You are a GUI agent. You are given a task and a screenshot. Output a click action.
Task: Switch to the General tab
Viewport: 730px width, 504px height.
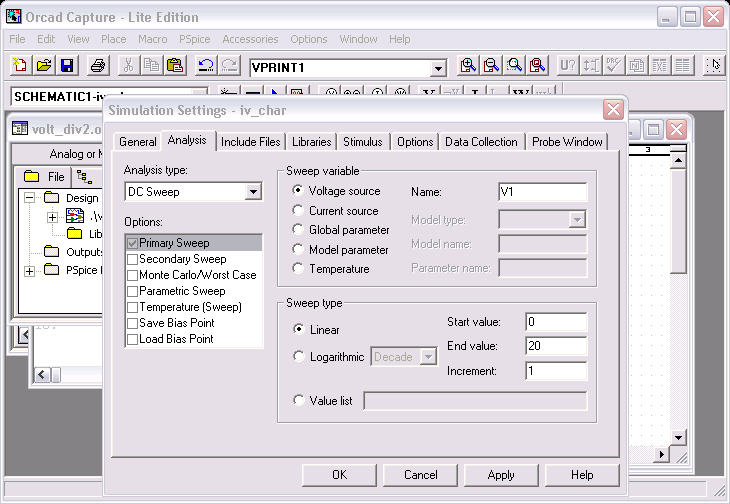tap(137, 141)
